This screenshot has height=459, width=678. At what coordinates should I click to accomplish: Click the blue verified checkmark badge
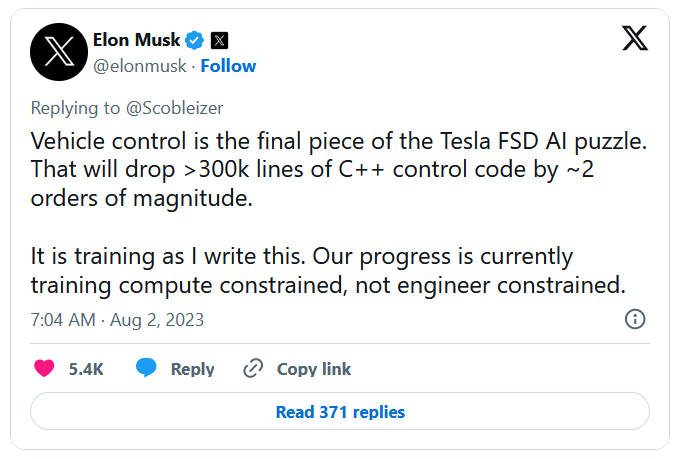pyautogui.click(x=196, y=40)
